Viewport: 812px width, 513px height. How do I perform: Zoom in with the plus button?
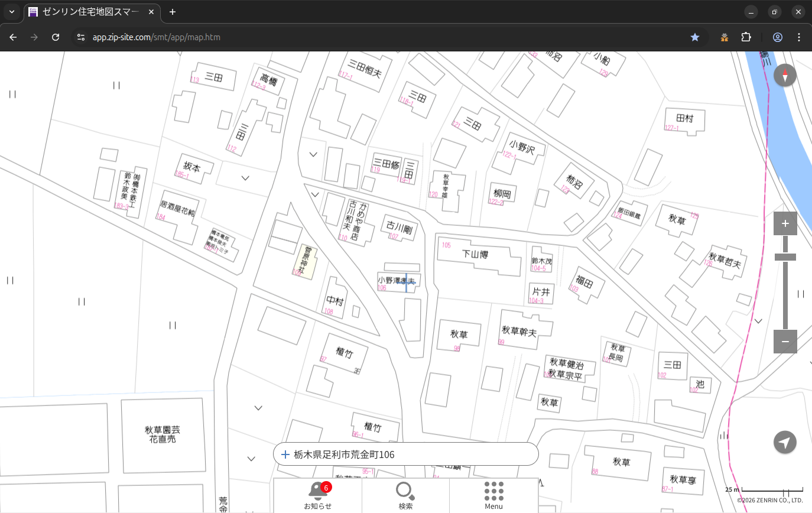pyautogui.click(x=785, y=223)
